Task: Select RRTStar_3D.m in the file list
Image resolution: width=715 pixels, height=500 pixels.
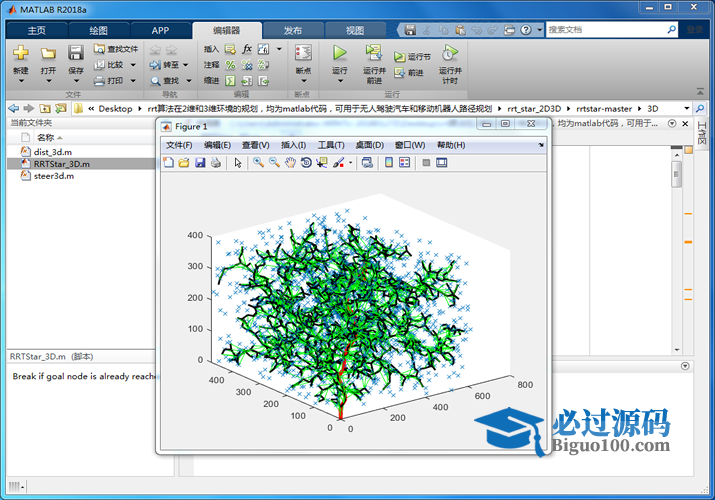Action: [x=61, y=163]
